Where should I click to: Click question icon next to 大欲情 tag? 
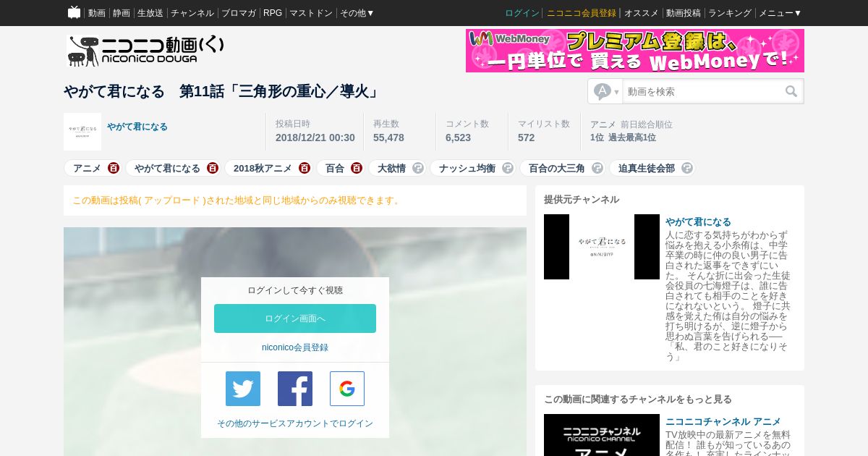tap(418, 168)
